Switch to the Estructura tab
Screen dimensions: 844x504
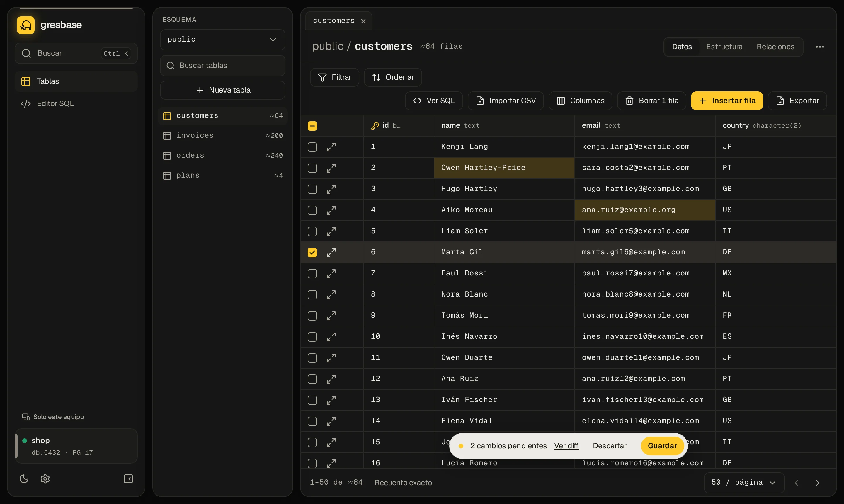(724, 47)
